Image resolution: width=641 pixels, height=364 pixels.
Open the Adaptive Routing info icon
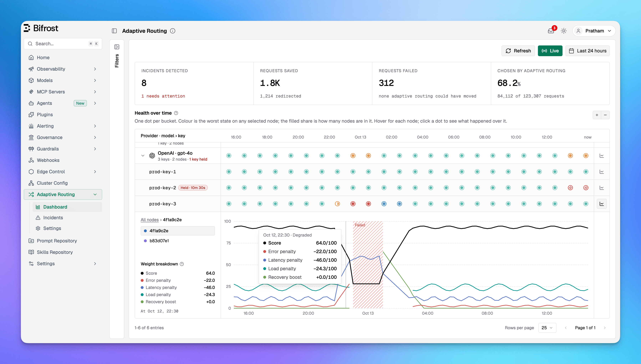[x=173, y=31]
